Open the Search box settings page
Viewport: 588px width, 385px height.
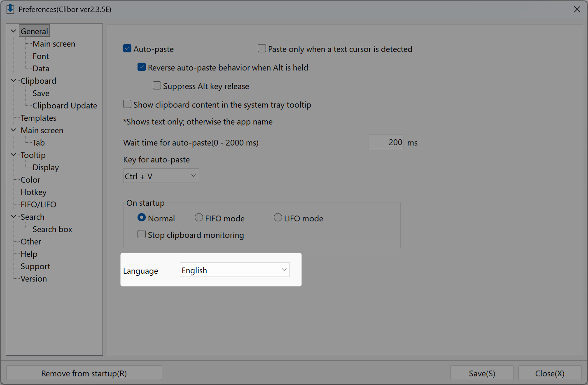[52, 229]
